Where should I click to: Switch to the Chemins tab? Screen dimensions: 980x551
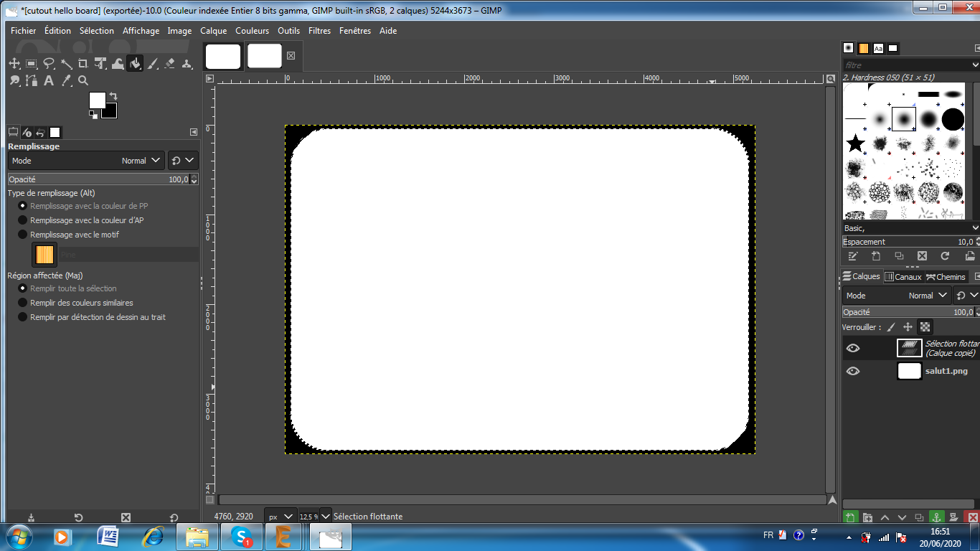[946, 277]
